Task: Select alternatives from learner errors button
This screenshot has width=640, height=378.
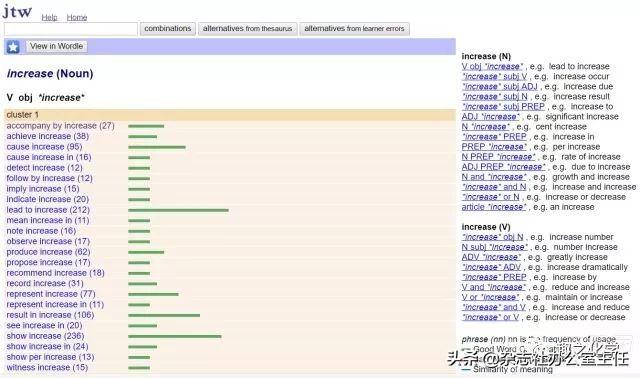Action: pyautogui.click(x=354, y=29)
